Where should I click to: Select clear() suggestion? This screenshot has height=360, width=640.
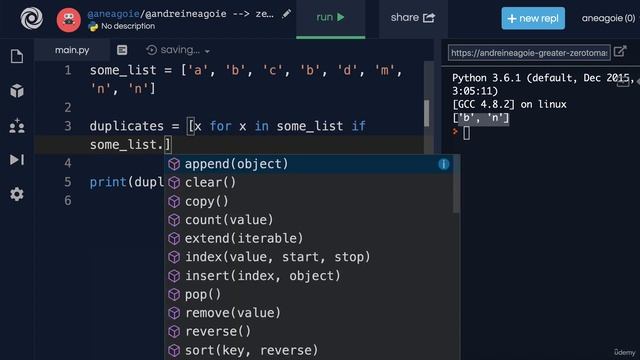[x=309, y=182]
